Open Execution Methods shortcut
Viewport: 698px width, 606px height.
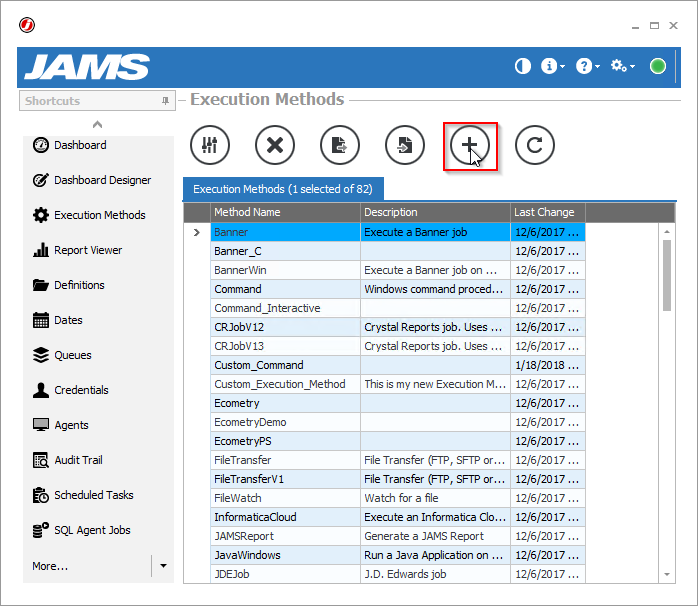[x=89, y=215]
